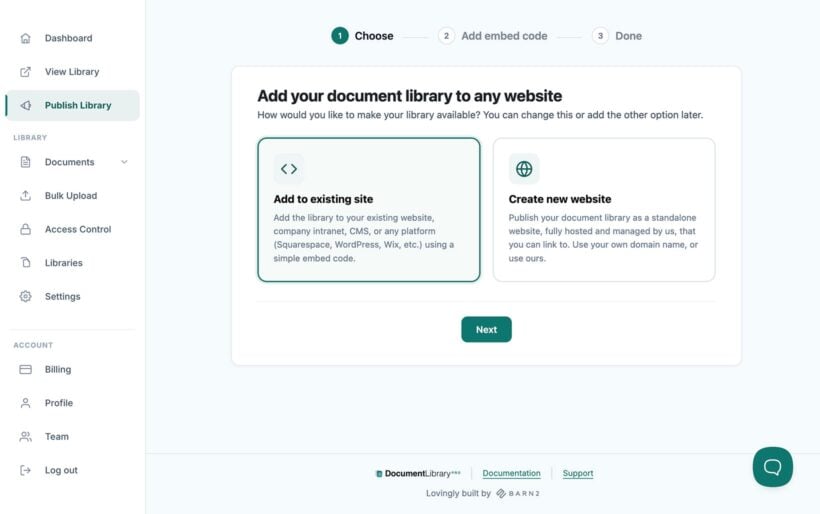Screen dimensions: 820x514
Task: Open Libraries menu item
Action: (x=72, y=262)
